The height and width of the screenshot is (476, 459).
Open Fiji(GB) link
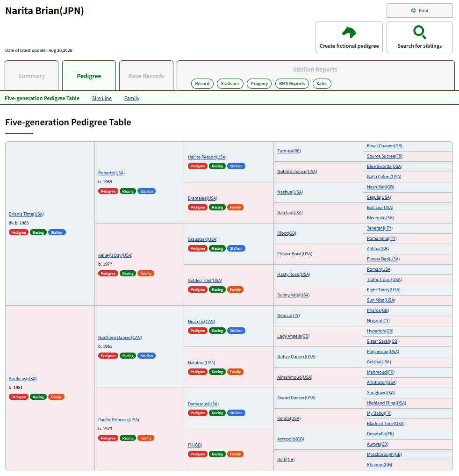pyautogui.click(x=195, y=445)
